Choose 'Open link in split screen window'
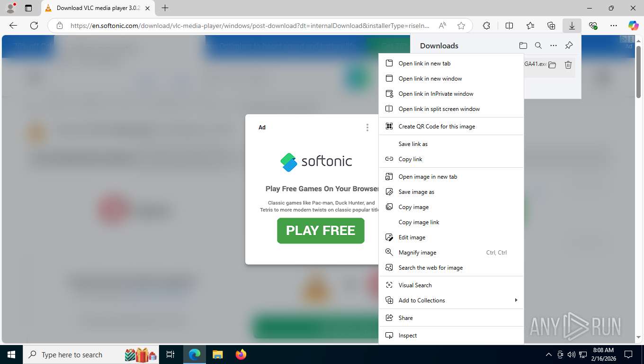Viewport: 644px width, 364px height. coord(451,109)
